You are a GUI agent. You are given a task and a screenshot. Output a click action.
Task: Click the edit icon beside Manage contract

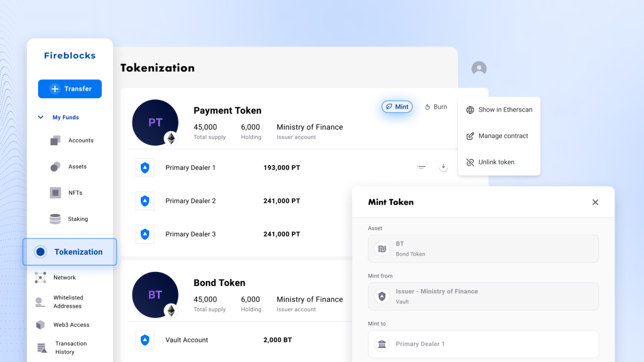[x=470, y=136]
